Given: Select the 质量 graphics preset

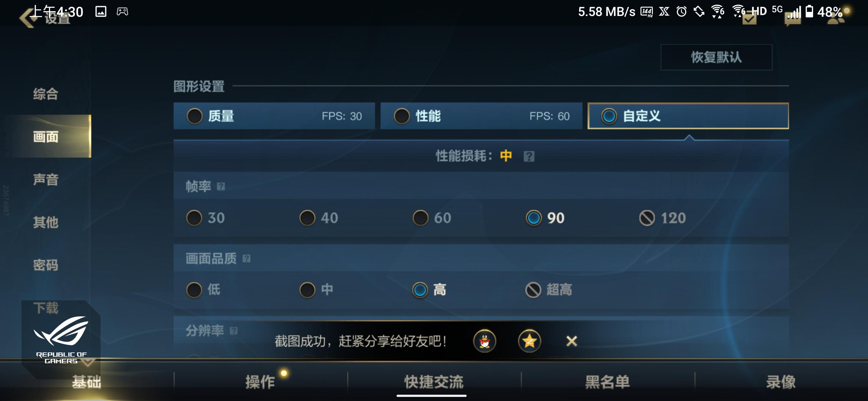Looking at the screenshot, I should tap(274, 116).
